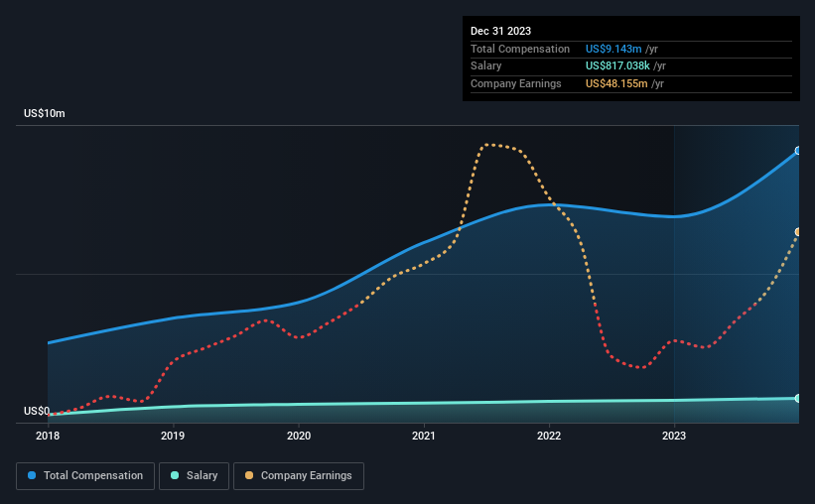Screen dimensions: 815x504
Task: Click the 2018 x-axis label
Action: [x=48, y=436]
